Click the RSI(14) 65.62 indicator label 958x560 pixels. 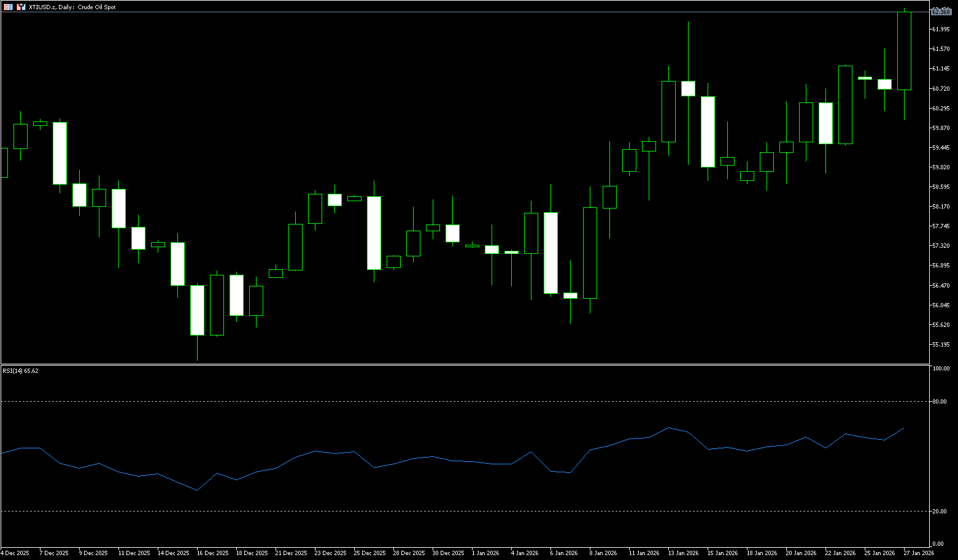20,371
